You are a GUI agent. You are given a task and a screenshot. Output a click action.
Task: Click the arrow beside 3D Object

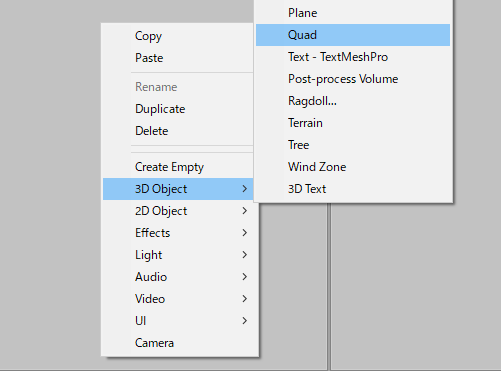245,189
